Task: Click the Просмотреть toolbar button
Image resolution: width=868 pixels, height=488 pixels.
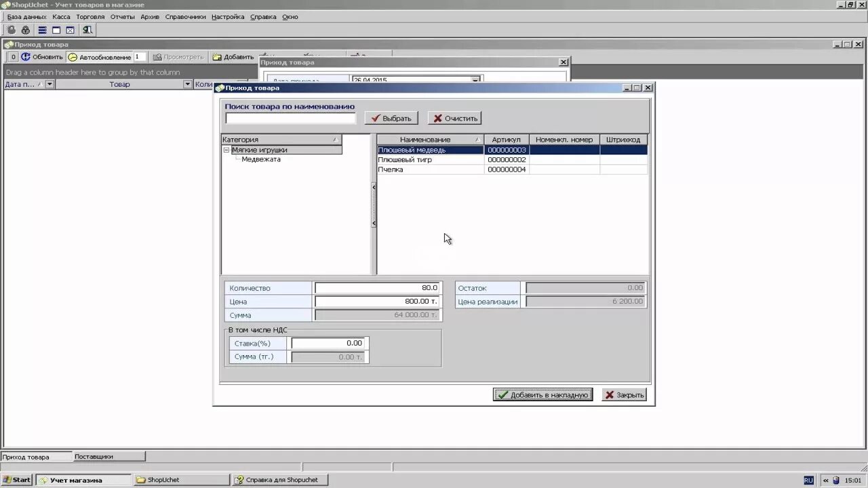Action: click(178, 57)
